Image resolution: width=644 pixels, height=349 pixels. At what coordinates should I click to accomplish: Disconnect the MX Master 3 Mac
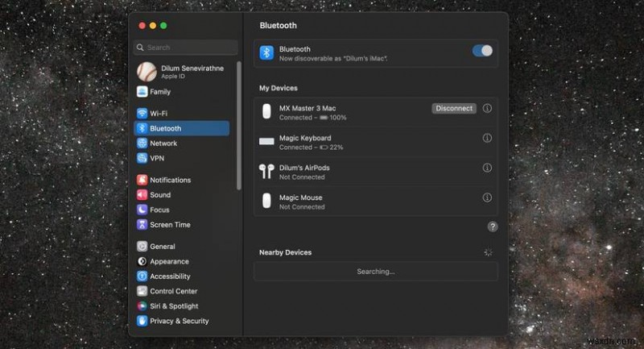(x=454, y=109)
